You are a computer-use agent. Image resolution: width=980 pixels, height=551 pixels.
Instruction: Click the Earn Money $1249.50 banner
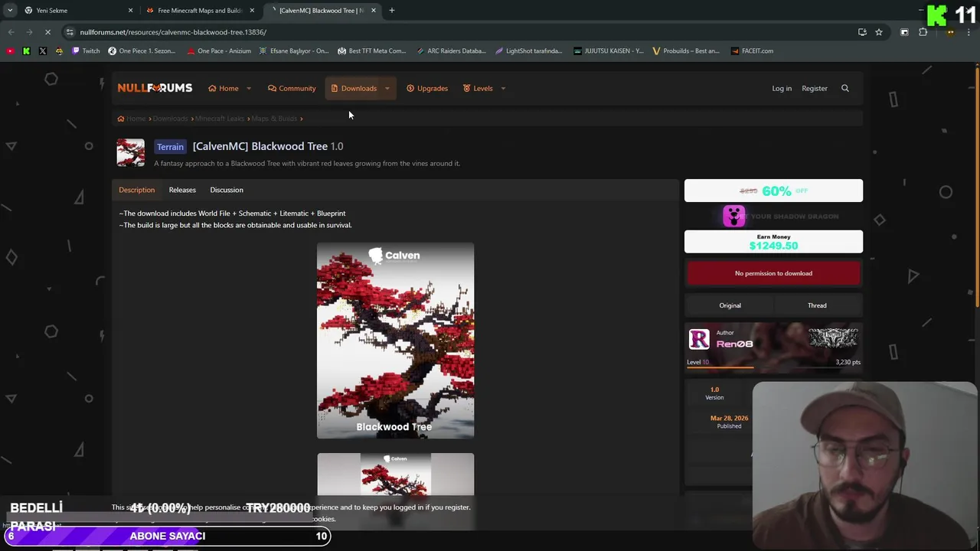pyautogui.click(x=773, y=242)
